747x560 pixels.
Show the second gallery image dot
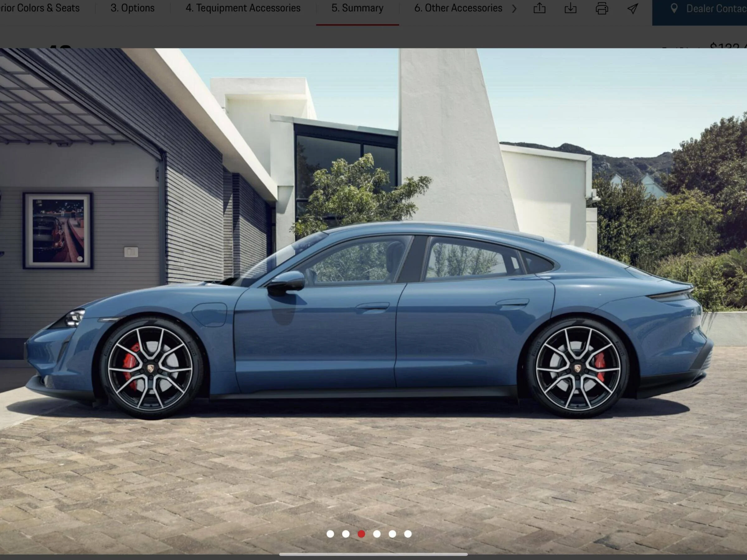pyautogui.click(x=346, y=534)
